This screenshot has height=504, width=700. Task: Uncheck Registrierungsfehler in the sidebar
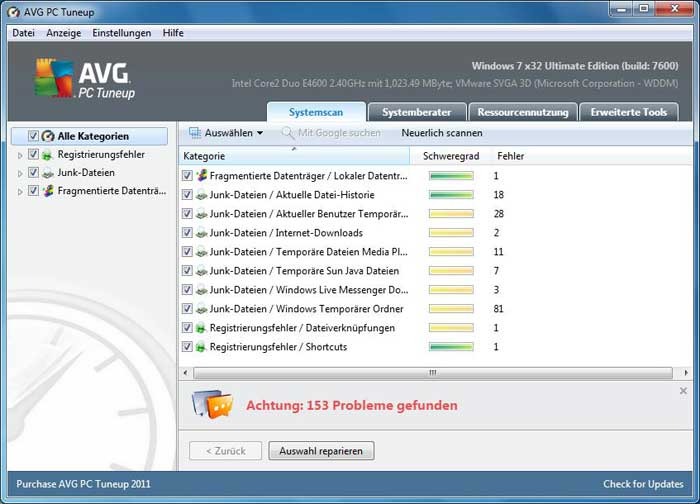[x=33, y=154]
